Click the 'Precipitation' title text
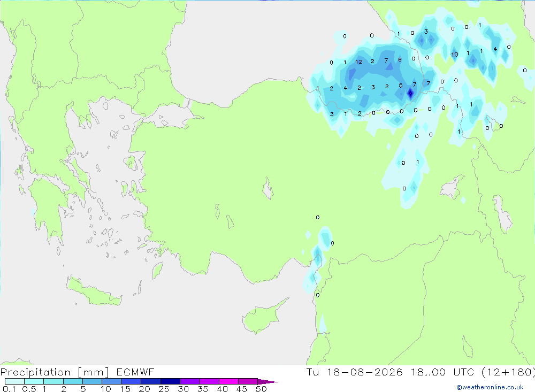This screenshot has width=535, height=392. 35,372
